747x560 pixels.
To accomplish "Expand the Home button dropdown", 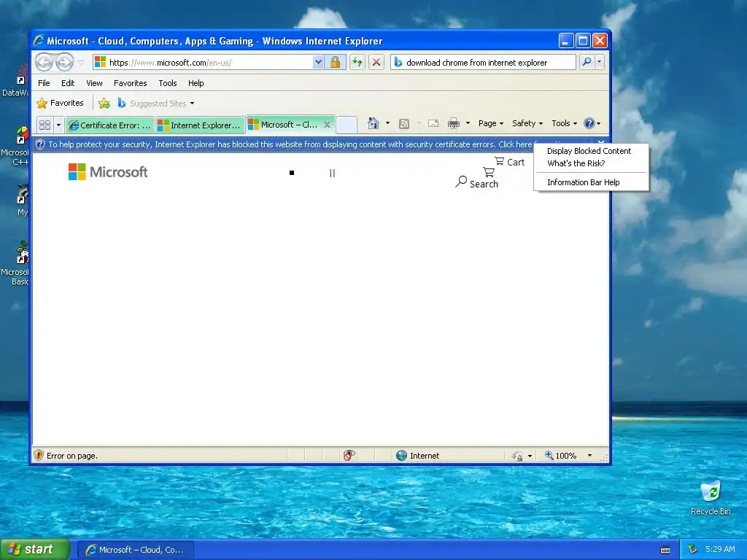I will coord(387,123).
